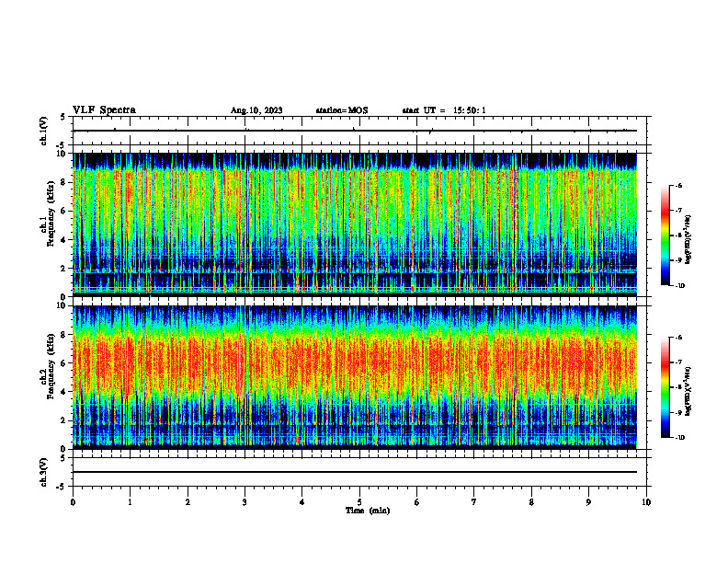This screenshot has height=563, width=728.
Task: Click the "1" tick label on the time axis
Action: pos(130,502)
